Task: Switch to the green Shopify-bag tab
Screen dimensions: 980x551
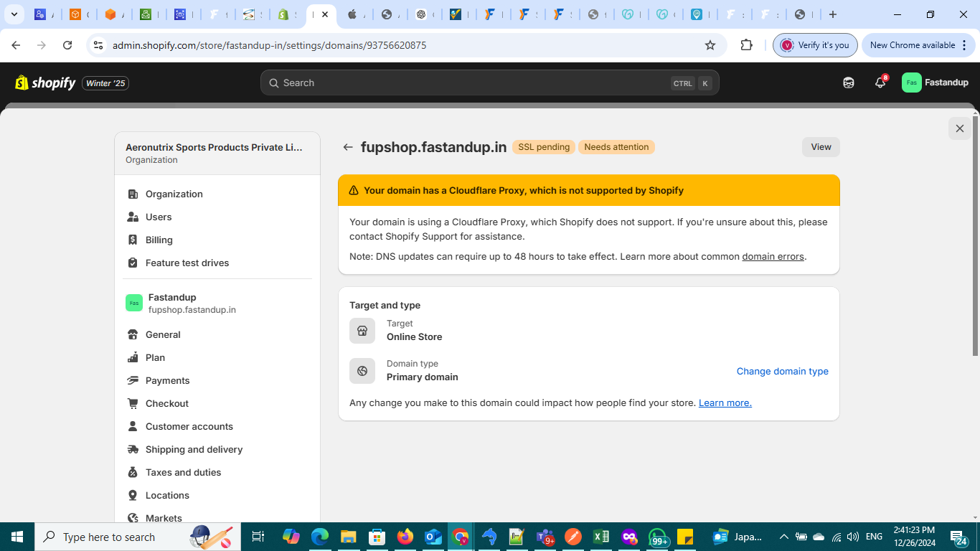Action: click(283, 14)
